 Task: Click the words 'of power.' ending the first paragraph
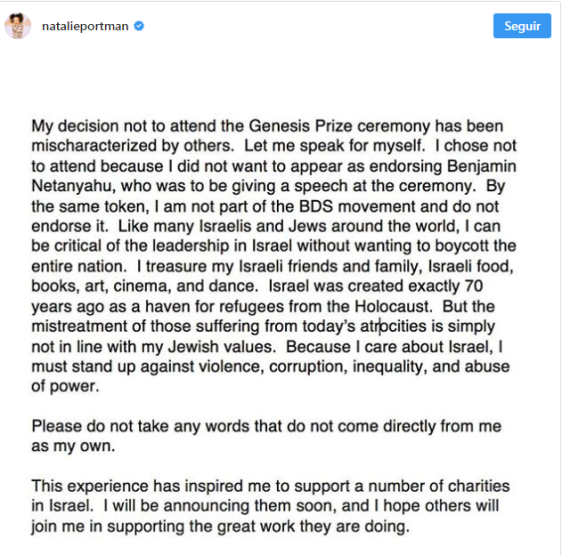click(x=65, y=386)
